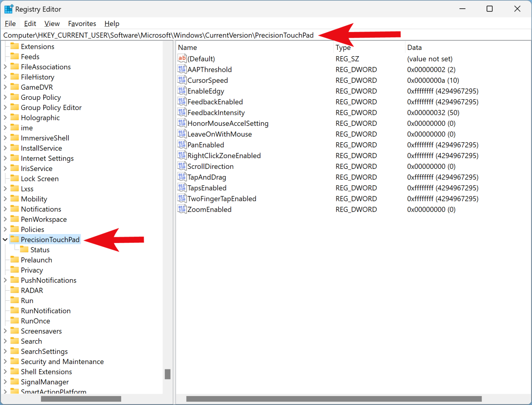Image resolution: width=532 pixels, height=405 pixels.
Task: Click the DWORD icon beside FeedbackIntensity
Action: coord(182,112)
